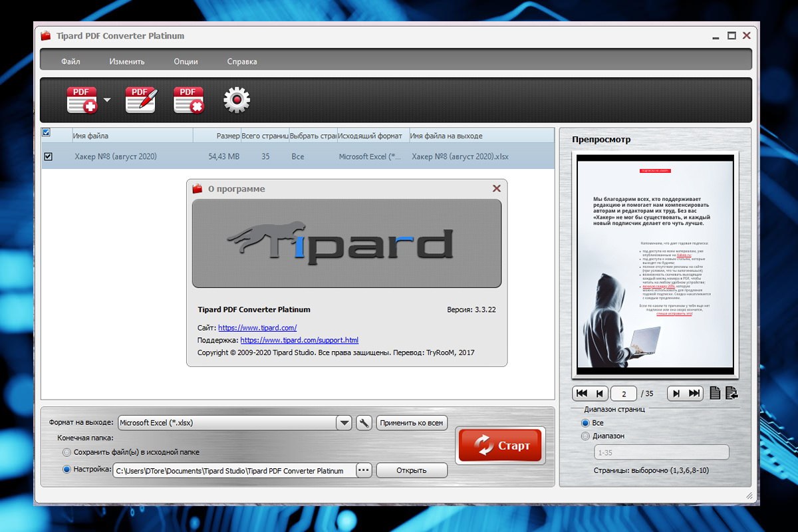
Task: Click the output format dropdown arrow
Action: click(x=344, y=423)
